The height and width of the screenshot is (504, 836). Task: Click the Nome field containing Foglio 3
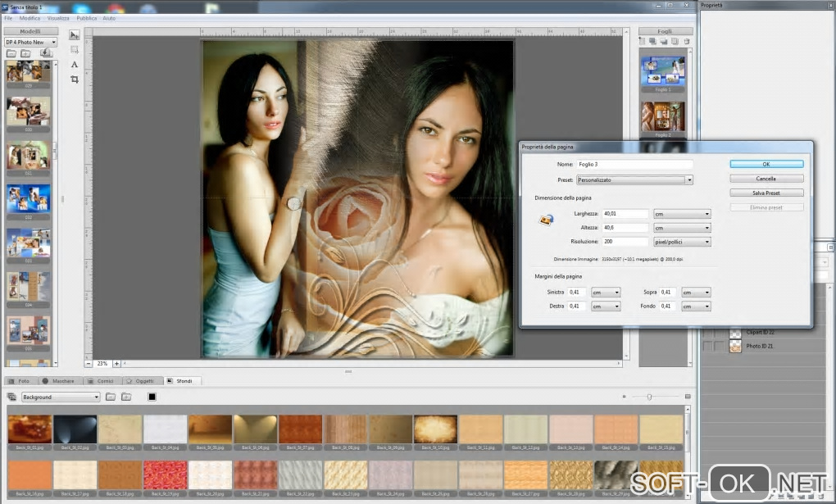tap(634, 164)
